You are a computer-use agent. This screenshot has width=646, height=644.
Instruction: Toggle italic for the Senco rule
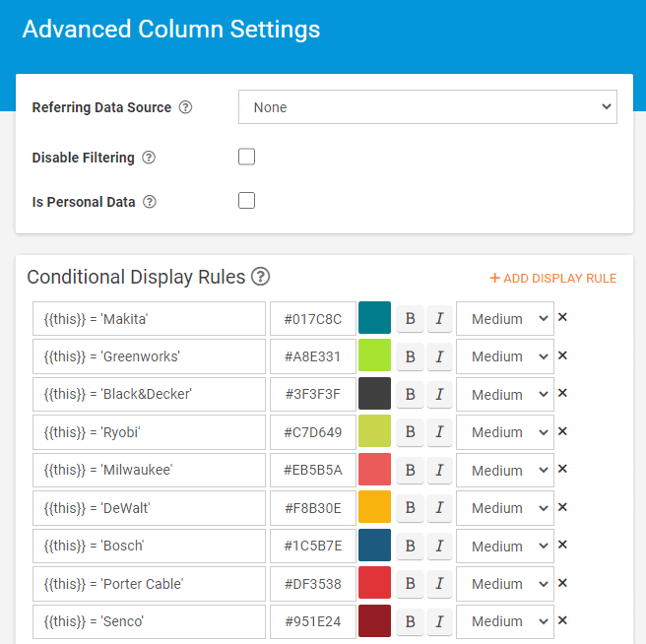tap(439, 621)
